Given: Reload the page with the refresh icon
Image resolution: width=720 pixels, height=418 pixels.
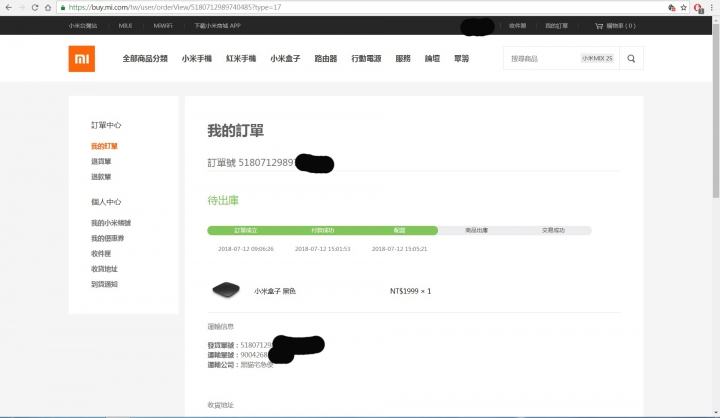Looking at the screenshot, I should coord(35,7).
